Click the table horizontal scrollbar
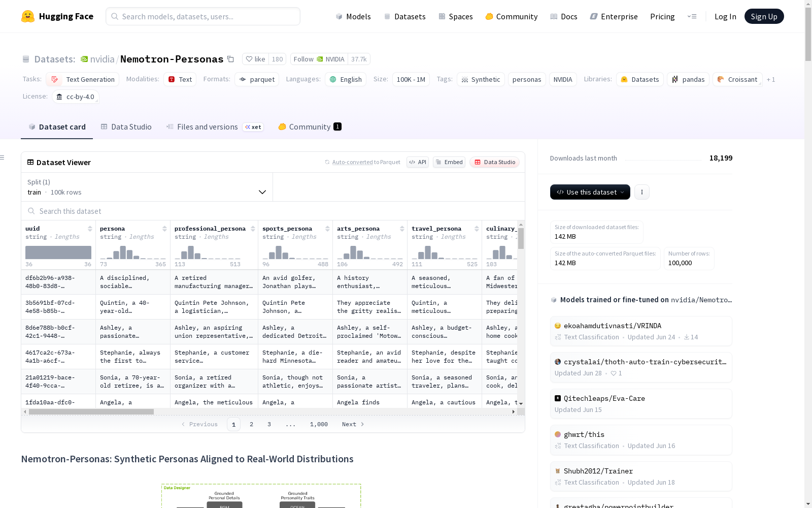812x508 pixels. tap(91, 411)
